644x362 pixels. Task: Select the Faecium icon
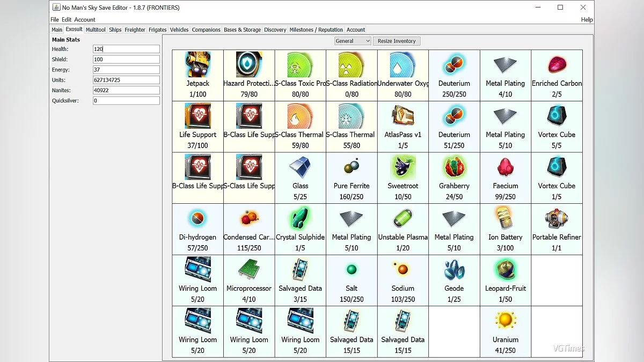506,167
